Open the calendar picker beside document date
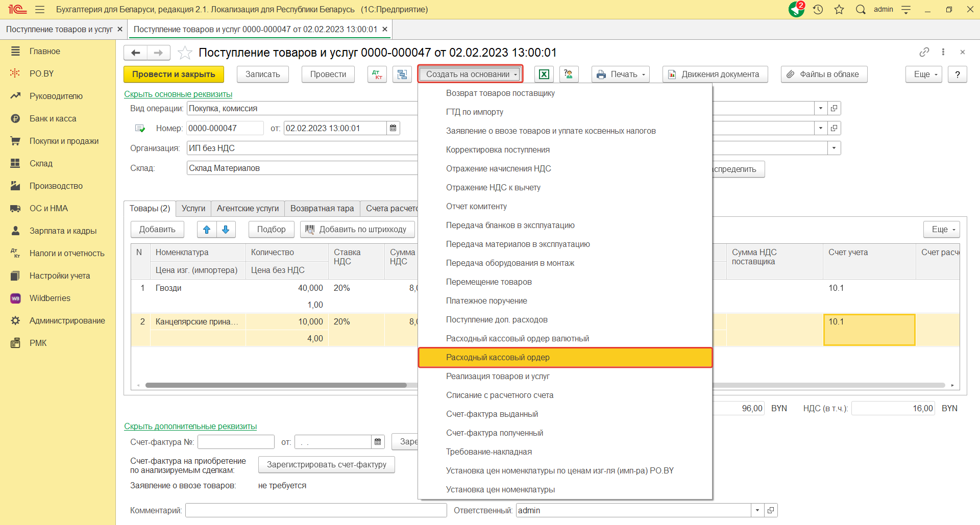Screen dimensions: 980x525 click(393, 128)
